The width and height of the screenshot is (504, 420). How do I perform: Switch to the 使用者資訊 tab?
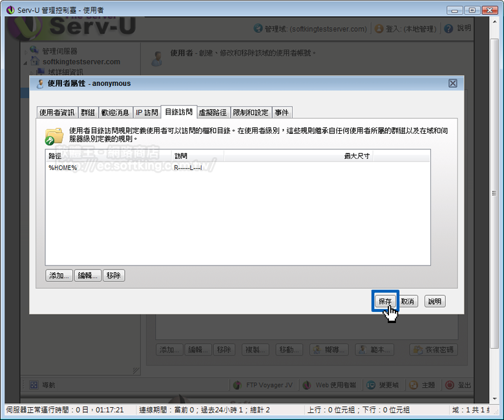point(57,112)
